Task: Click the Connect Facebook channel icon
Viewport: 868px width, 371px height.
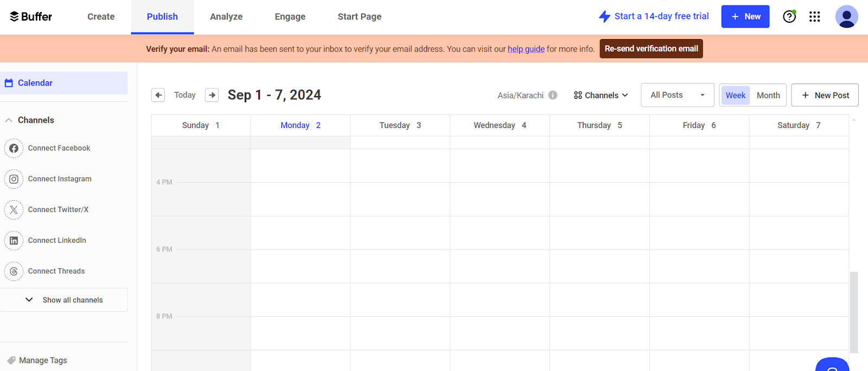Action: coord(14,148)
